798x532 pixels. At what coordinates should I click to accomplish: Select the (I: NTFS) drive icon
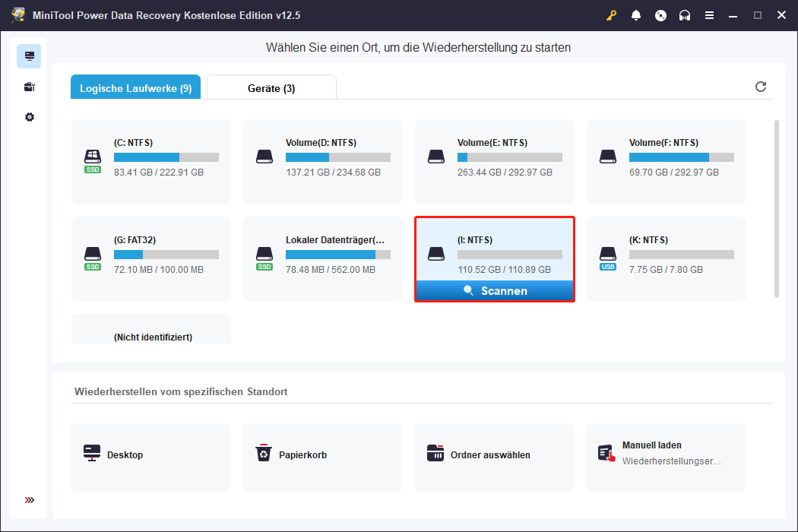point(436,254)
